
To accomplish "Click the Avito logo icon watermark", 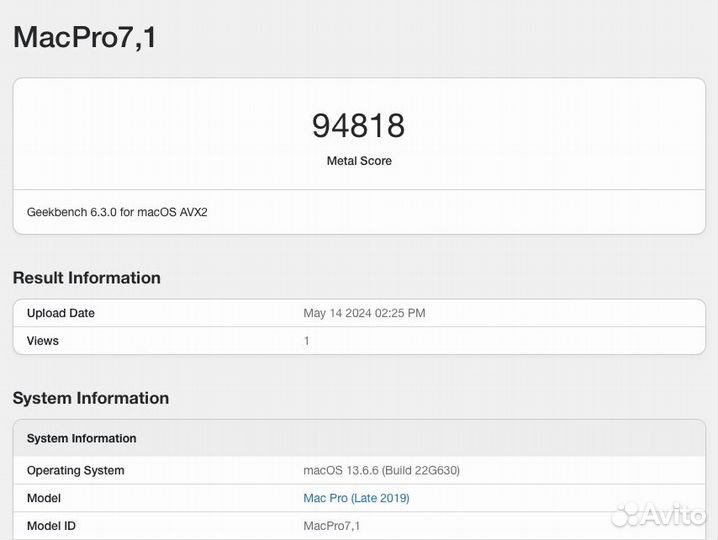I will [627, 516].
